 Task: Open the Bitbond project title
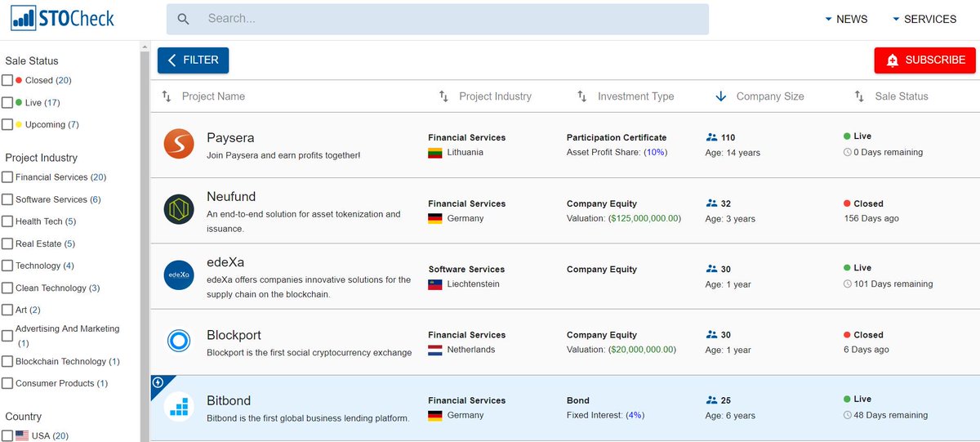tap(229, 400)
